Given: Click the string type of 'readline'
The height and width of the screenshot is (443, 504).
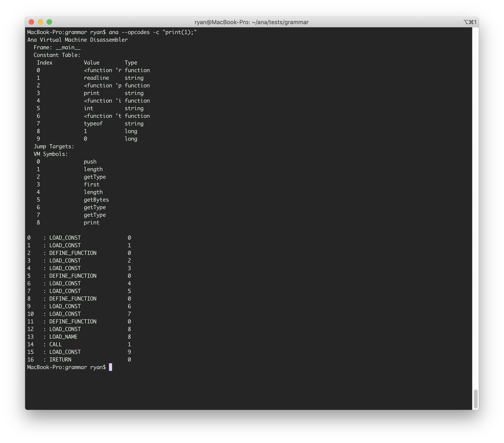Looking at the screenshot, I should [x=134, y=78].
